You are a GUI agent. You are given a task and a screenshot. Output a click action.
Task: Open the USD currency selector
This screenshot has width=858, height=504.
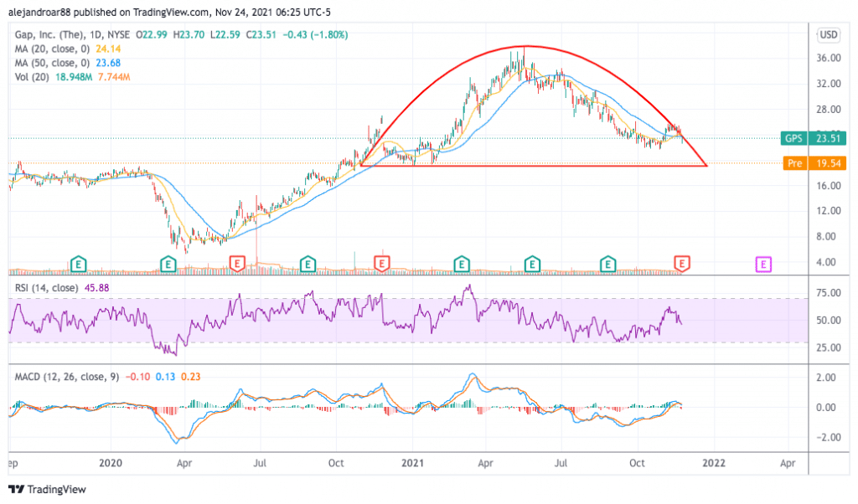pos(828,35)
